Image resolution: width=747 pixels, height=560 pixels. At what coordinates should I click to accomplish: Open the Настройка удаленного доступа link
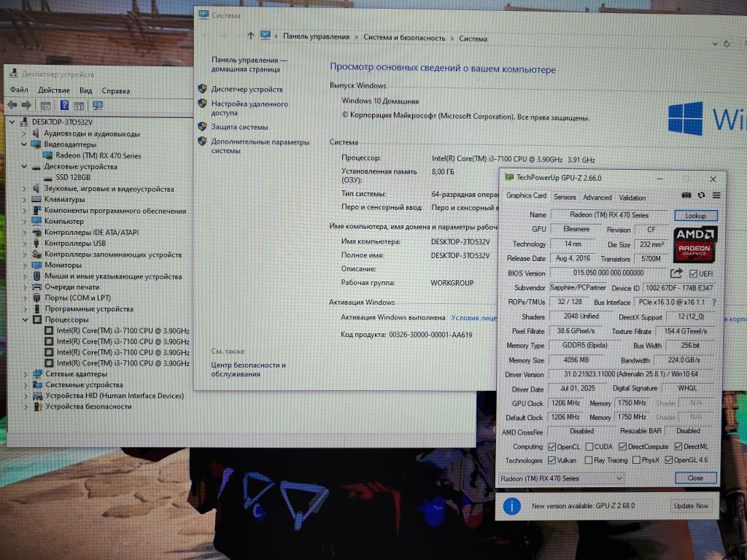pyautogui.click(x=249, y=108)
